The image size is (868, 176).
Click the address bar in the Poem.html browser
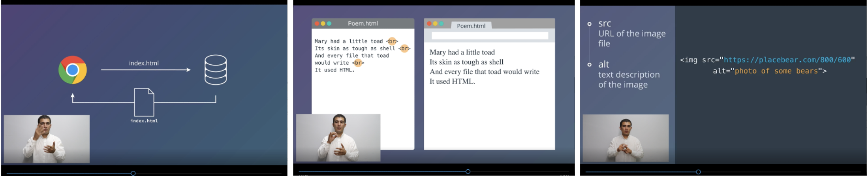click(490, 36)
